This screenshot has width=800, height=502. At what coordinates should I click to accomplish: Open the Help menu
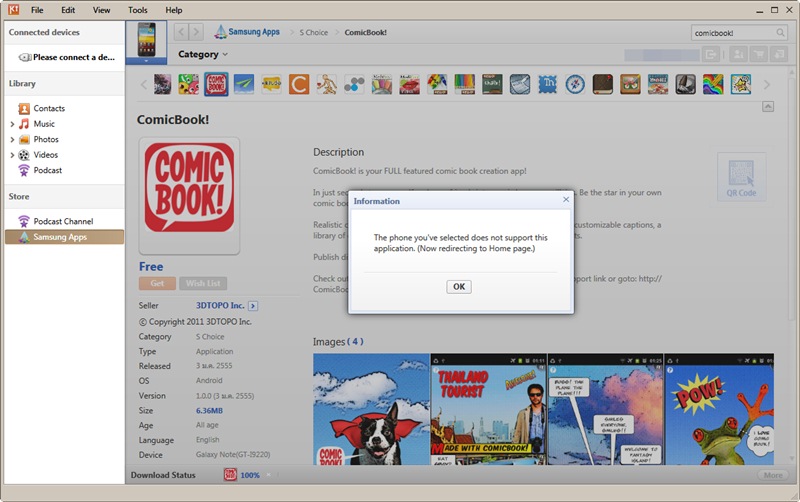173,10
